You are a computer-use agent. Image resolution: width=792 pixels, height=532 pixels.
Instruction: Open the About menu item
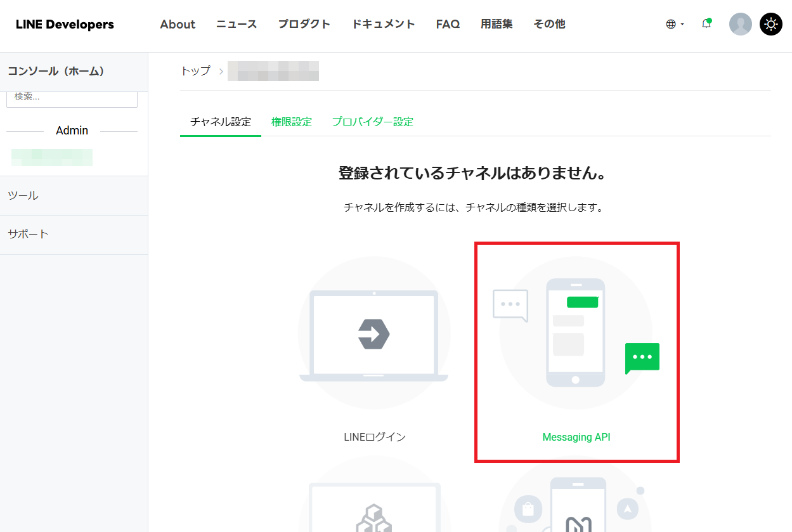pos(178,25)
